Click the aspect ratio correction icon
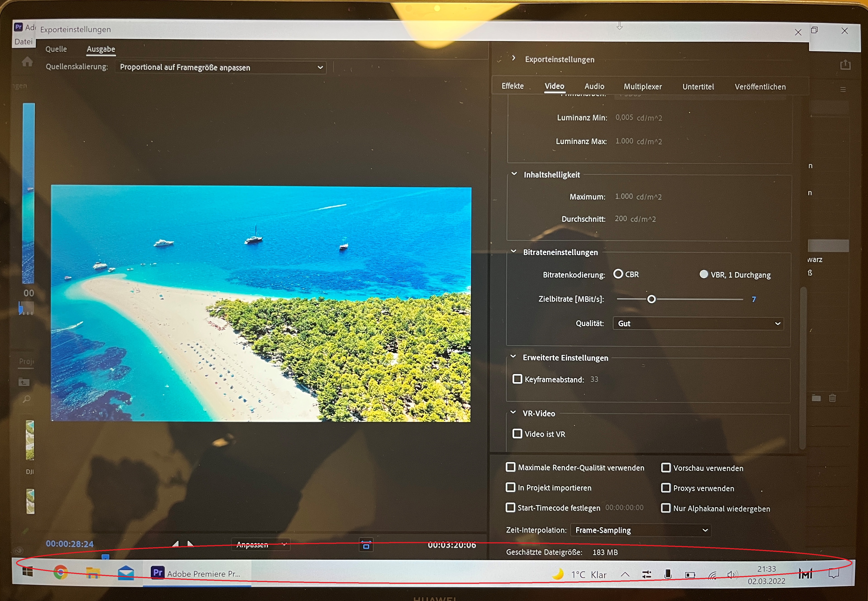Viewport: 868px width, 601px height. point(366,545)
